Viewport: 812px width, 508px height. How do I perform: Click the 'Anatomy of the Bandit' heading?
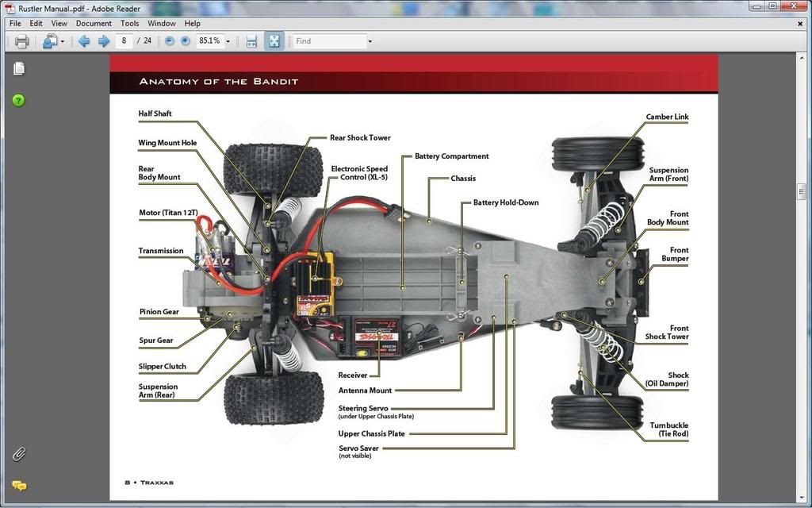[219, 82]
